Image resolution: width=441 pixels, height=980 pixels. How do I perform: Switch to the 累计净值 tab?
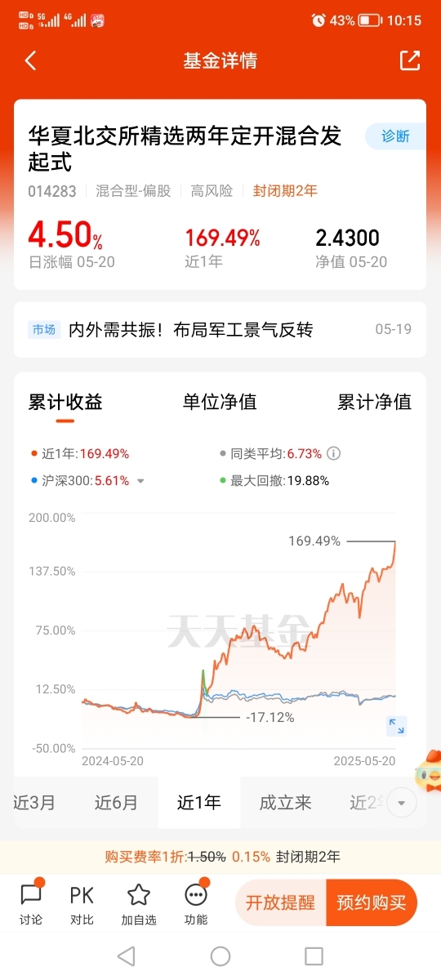(x=375, y=402)
